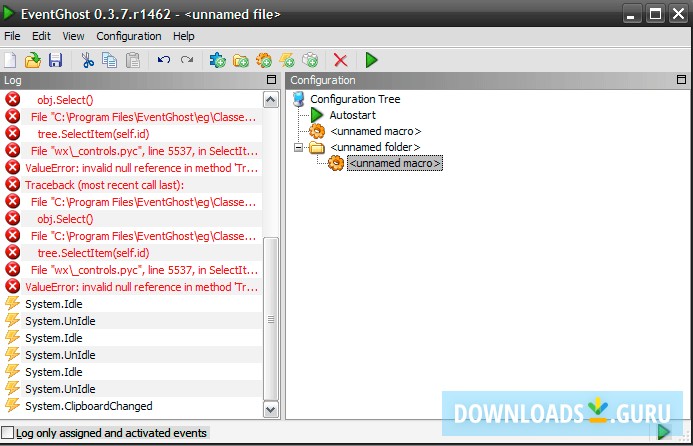Screen dimensions: 693x446
Task: Click the Configuration Tree root icon
Action: tap(299, 99)
